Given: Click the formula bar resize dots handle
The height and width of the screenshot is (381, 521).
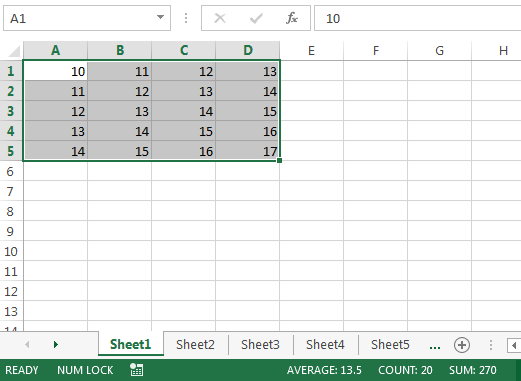Looking at the screenshot, I should point(186,18).
